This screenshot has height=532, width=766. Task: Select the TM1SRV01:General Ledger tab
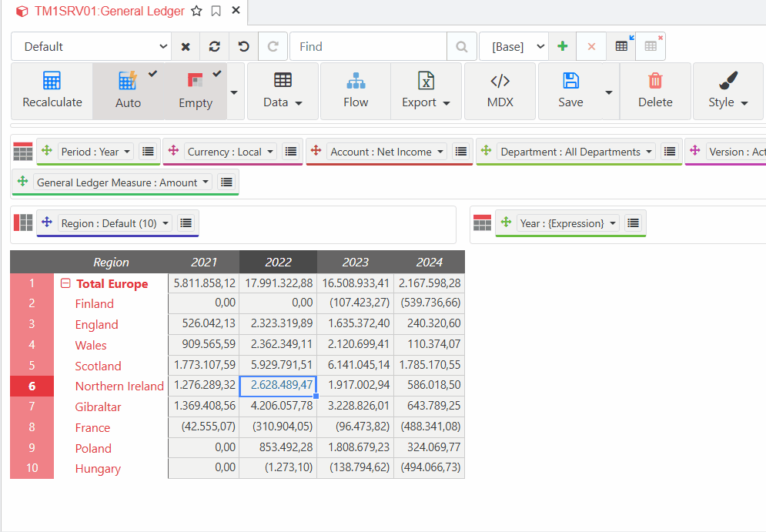[x=109, y=11]
